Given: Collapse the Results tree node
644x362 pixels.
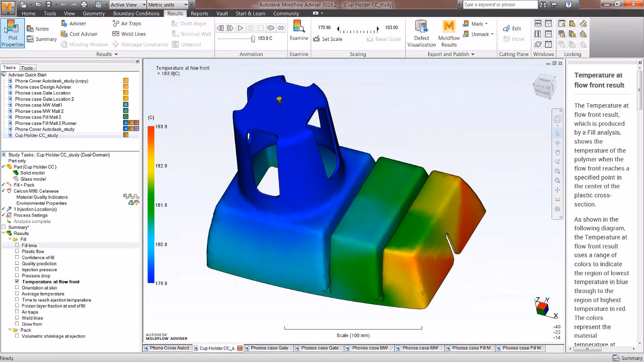Looking at the screenshot, I should [3, 233].
